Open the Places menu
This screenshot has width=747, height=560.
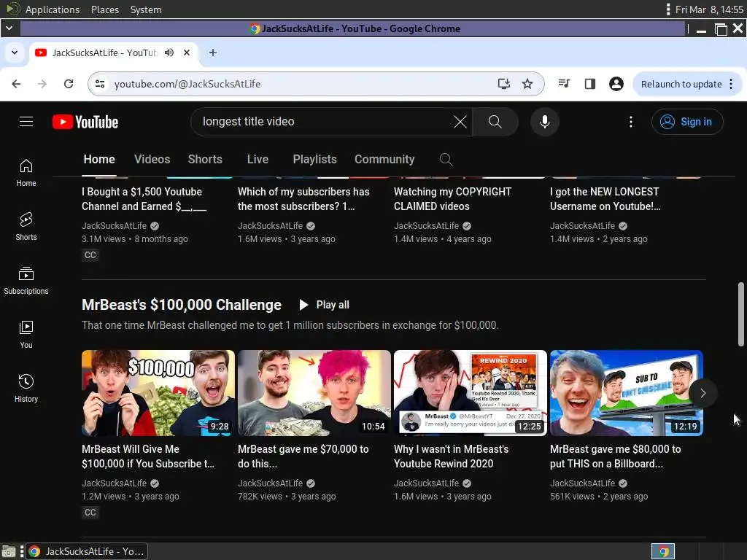[x=105, y=9]
